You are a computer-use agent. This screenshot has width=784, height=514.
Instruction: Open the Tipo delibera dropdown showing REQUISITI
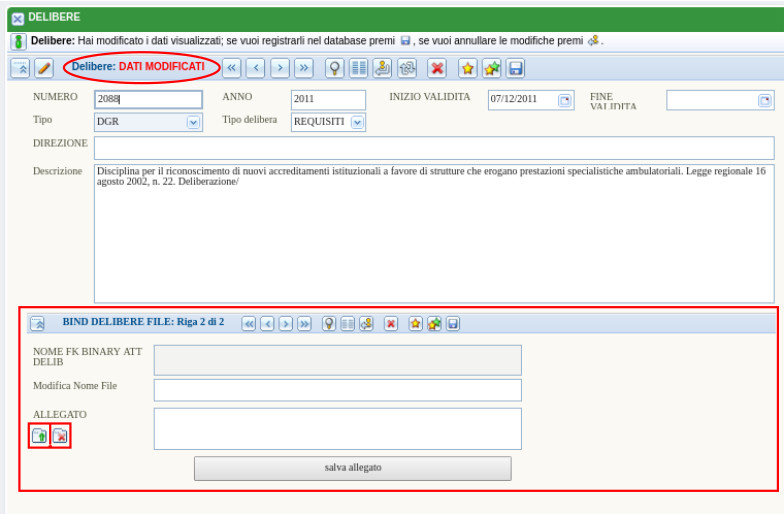tap(357, 123)
